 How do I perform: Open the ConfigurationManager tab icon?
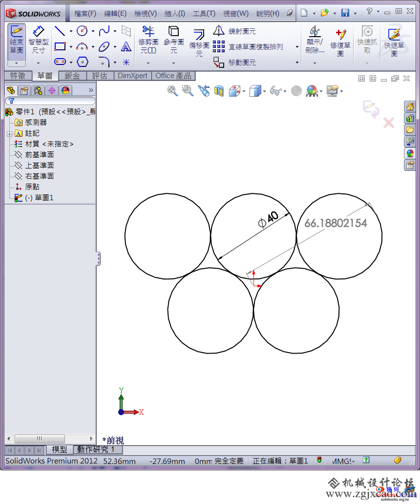point(38,91)
